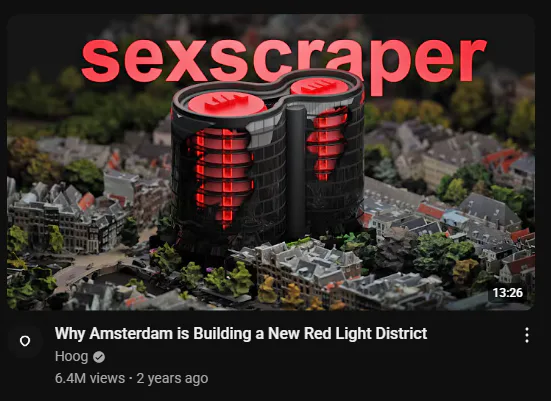551x401 pixels.
Task: Click the glowing red opening on the right tower
Action: (x=326, y=143)
